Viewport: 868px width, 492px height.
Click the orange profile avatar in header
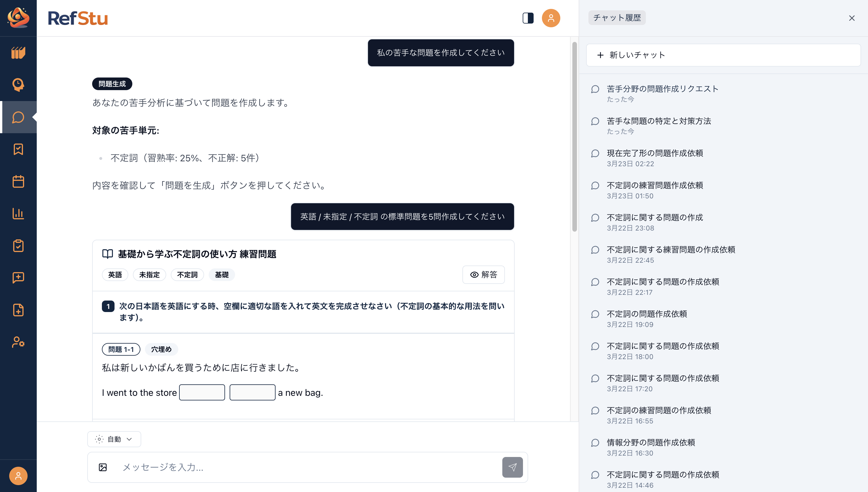tap(551, 18)
